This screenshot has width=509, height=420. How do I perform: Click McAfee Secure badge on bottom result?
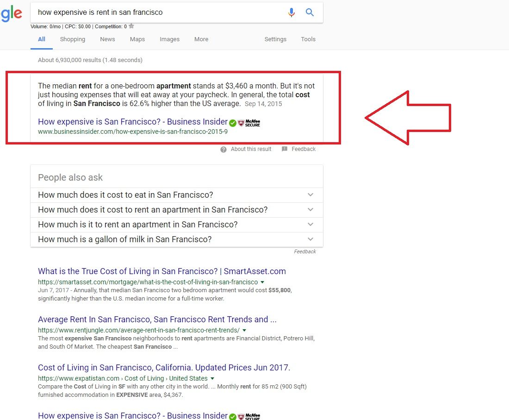click(249, 416)
